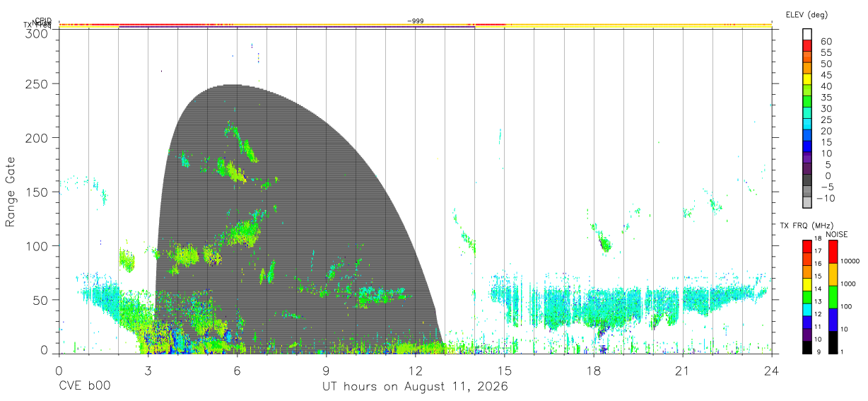868x401 pixels.
Task: Click TX FRQ legend label "11"
Action: point(817,327)
